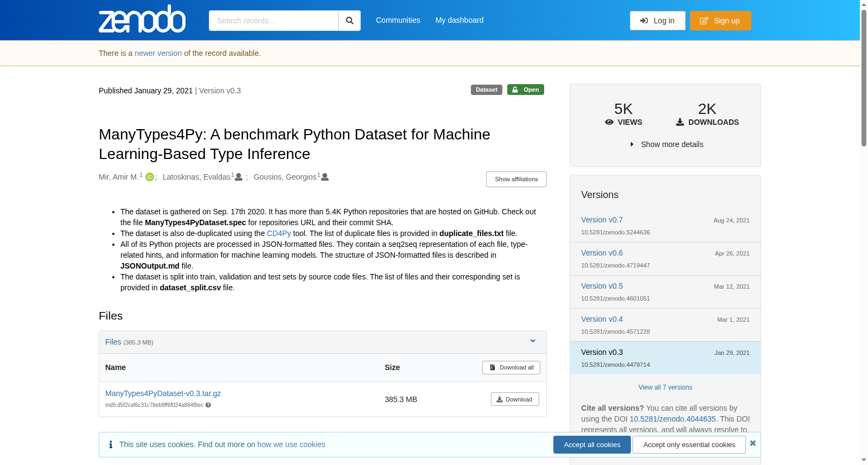868x465 pixels.
Task: Click the Show affiliations button
Action: 516,179
